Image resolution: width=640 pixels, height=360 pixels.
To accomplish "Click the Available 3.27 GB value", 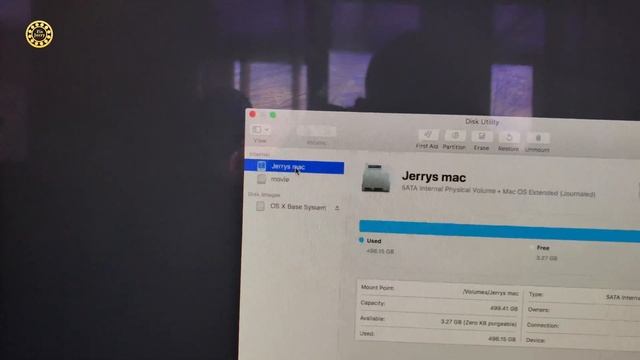I will tap(478, 322).
